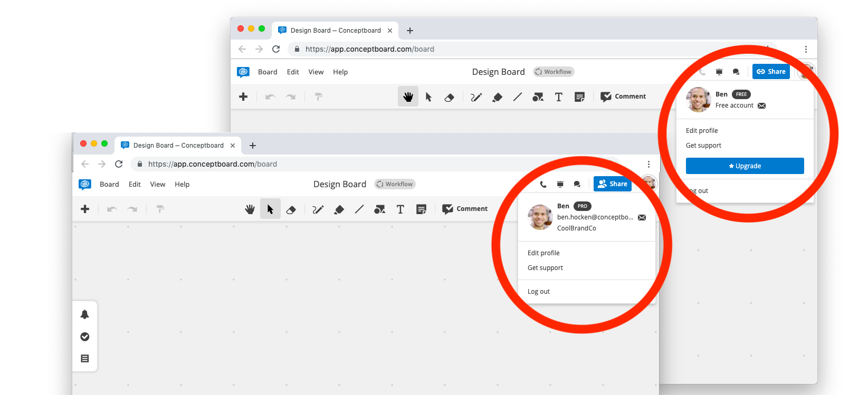Open the front window's Share button
868x395 pixels.
pyautogui.click(x=612, y=184)
